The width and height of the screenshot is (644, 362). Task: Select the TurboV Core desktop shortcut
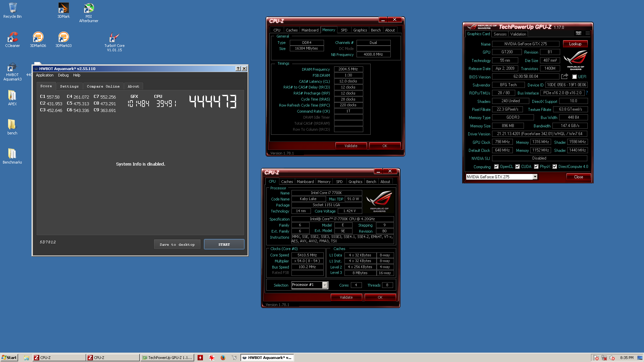[114, 42]
